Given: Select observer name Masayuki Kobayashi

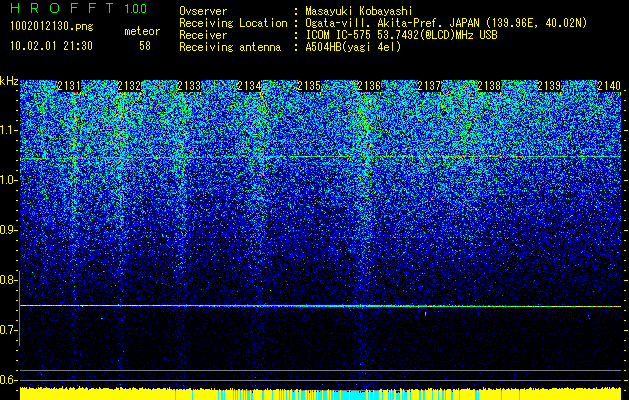Looking at the screenshot, I should [x=358, y=11].
